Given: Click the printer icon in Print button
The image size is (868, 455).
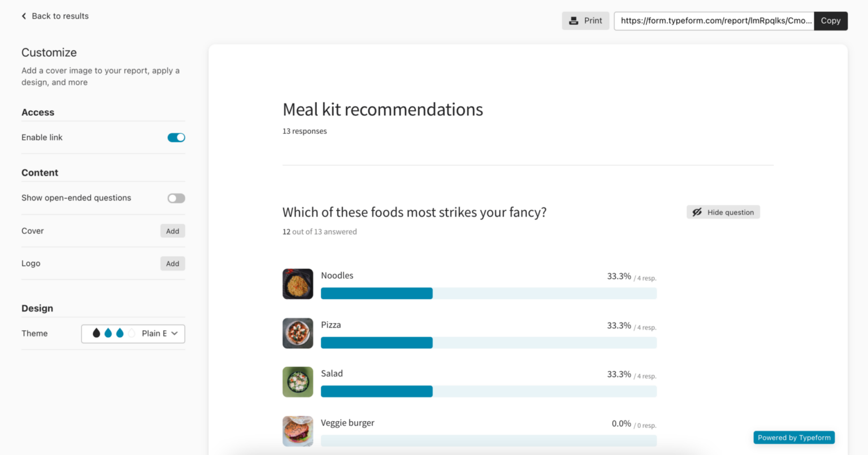Looking at the screenshot, I should pos(574,21).
